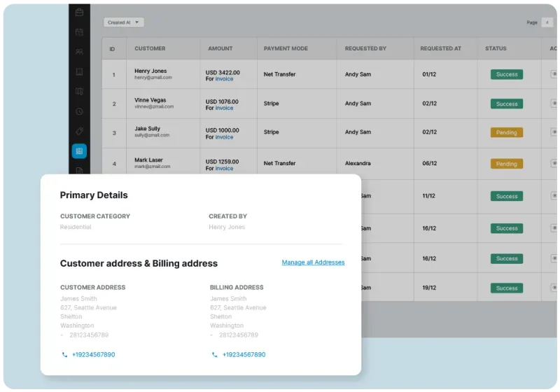560x392 pixels.
Task: Click the eye icon for Jake Sully row
Action: tap(554, 132)
